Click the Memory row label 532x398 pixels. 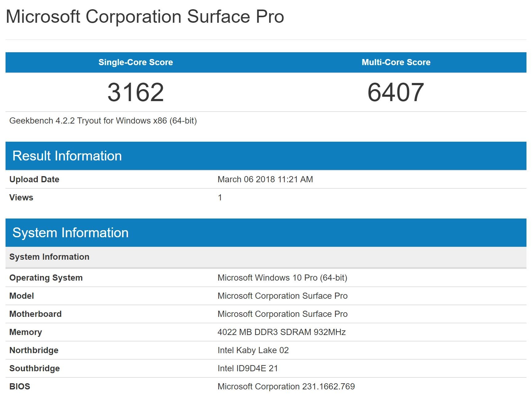26,332
